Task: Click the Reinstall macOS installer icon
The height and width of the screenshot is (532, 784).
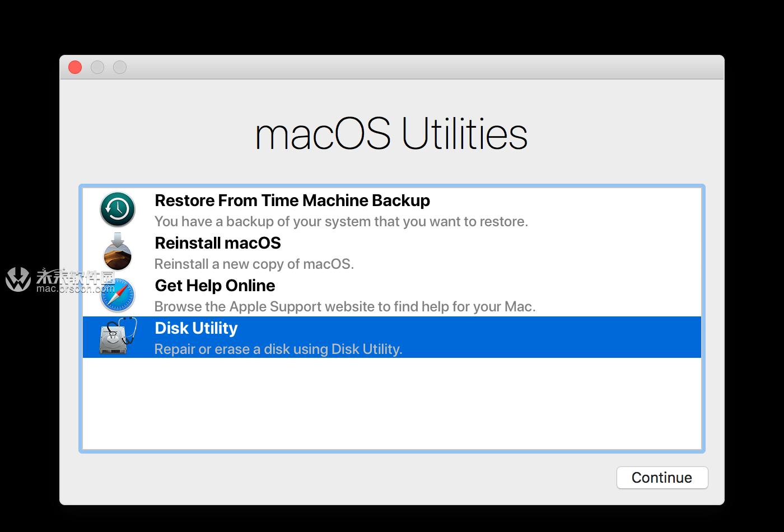Action: tap(118, 251)
